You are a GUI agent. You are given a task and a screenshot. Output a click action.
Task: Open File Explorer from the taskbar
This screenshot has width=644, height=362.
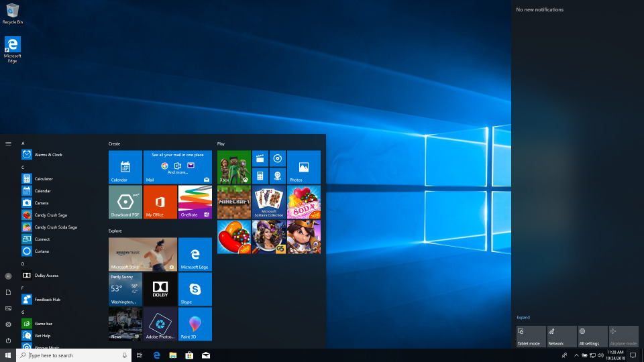coord(172,355)
